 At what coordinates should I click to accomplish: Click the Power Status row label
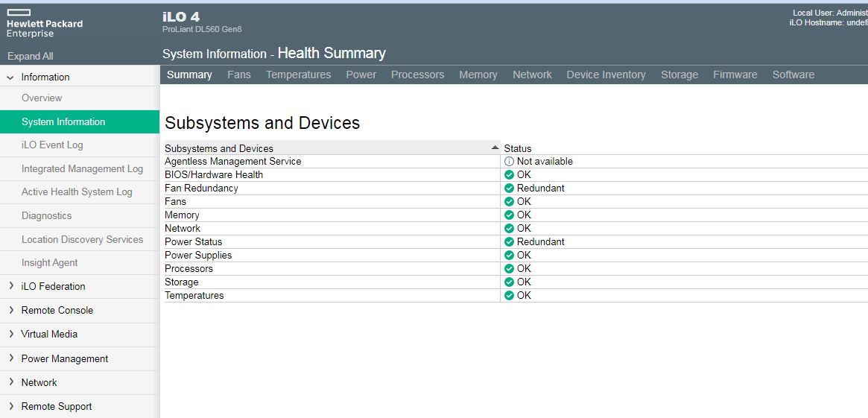point(193,242)
